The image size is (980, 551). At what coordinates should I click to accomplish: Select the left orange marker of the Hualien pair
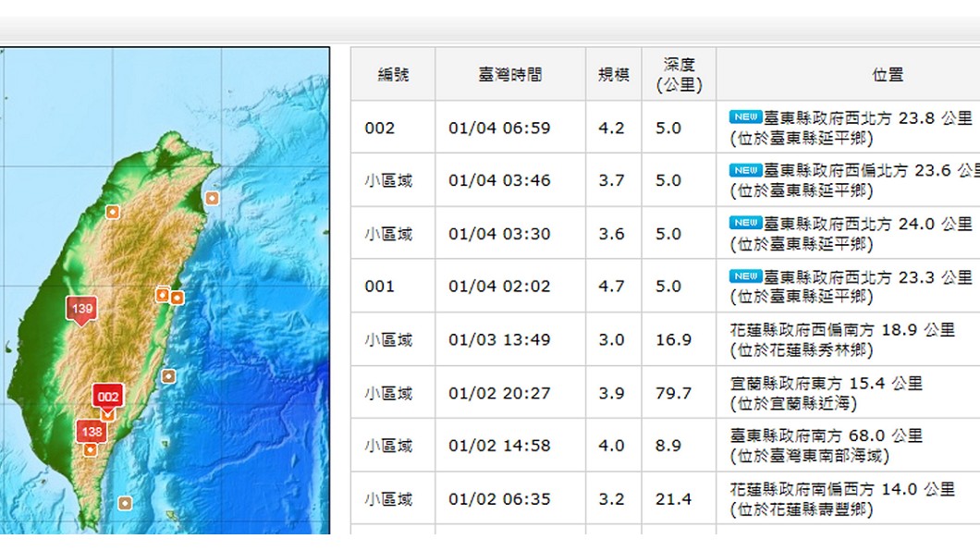click(x=163, y=294)
